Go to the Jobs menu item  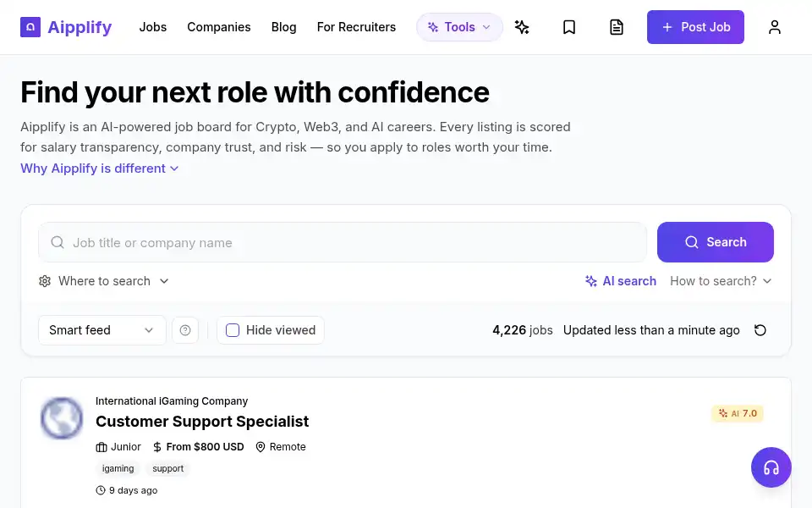point(153,27)
